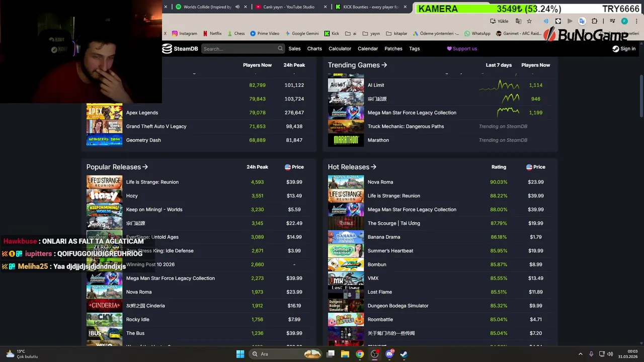Open the Sales menu in SteamDB
Screen dimensions: 644x362
(x=295, y=49)
